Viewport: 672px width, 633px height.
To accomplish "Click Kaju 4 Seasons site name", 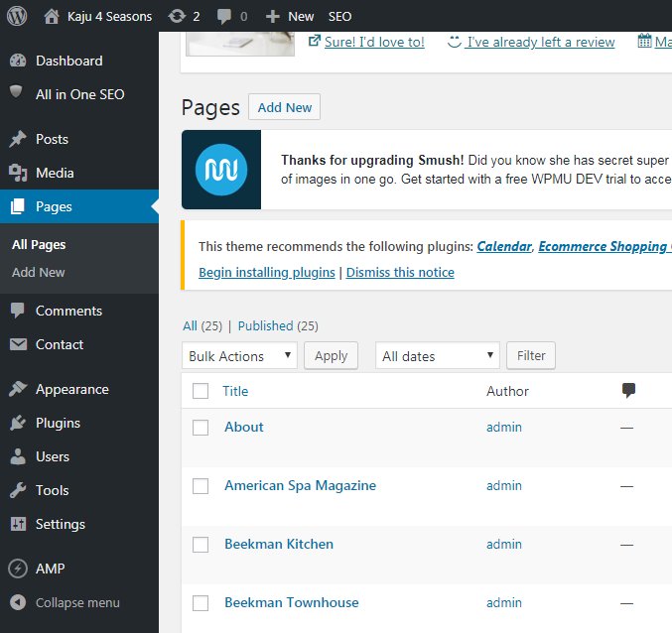I will pyautogui.click(x=110, y=16).
